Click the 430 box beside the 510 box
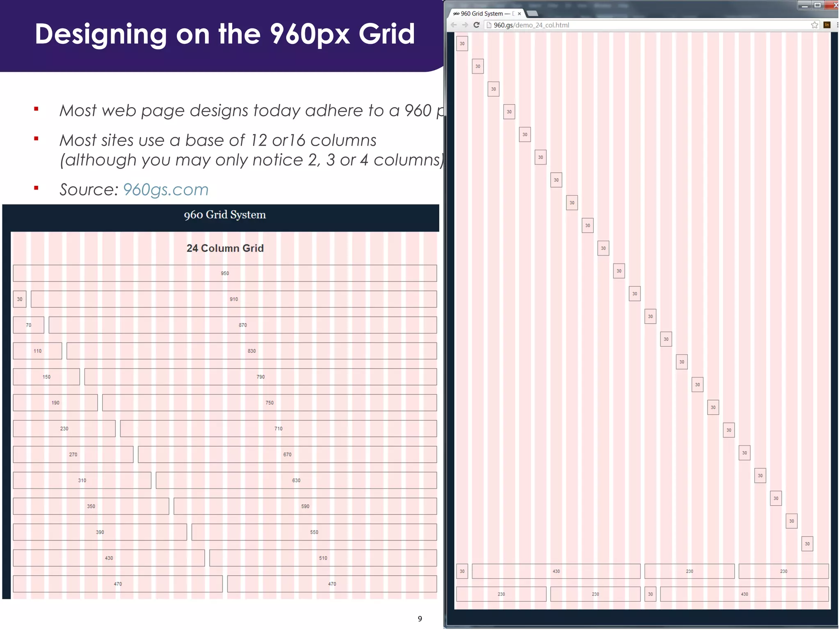 coord(109,558)
